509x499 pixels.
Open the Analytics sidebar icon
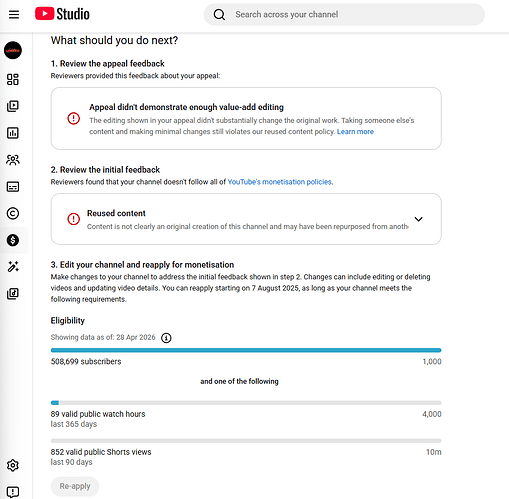tap(13, 133)
